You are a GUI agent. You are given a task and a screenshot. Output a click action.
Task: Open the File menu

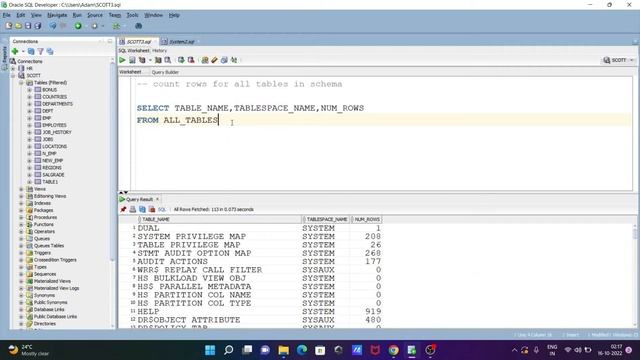tap(7, 15)
